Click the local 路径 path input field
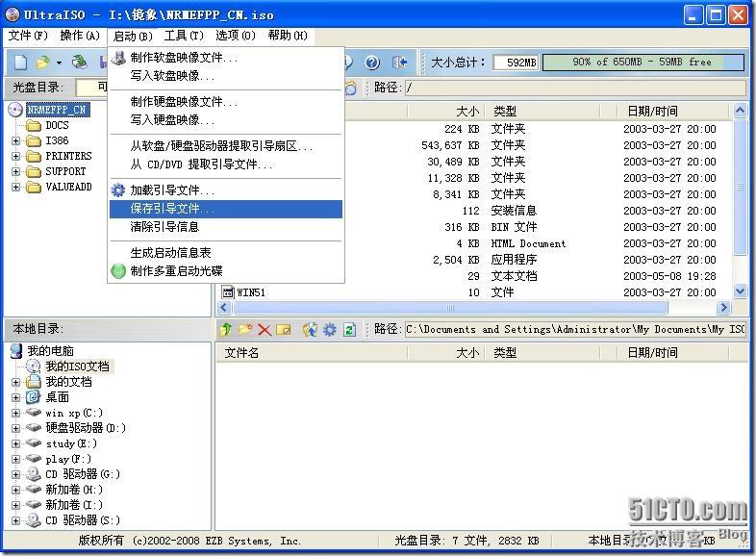Screen dimensions: 756x556 [x=575, y=329]
